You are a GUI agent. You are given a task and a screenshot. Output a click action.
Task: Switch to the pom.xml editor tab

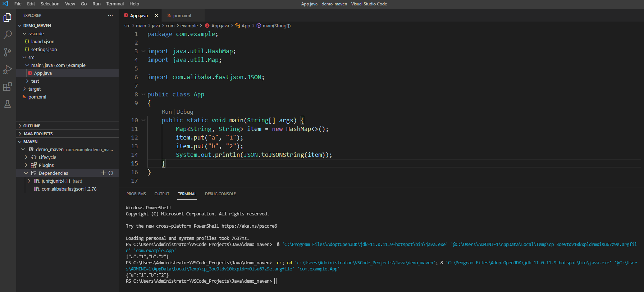pyautogui.click(x=183, y=15)
